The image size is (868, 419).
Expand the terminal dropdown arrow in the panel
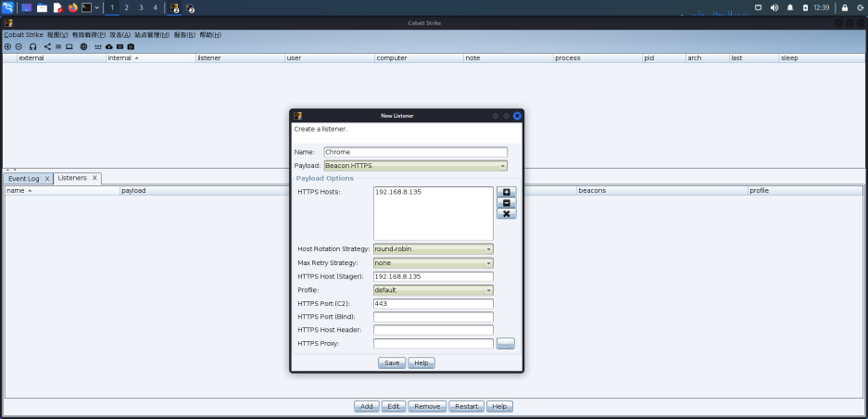(x=97, y=7)
